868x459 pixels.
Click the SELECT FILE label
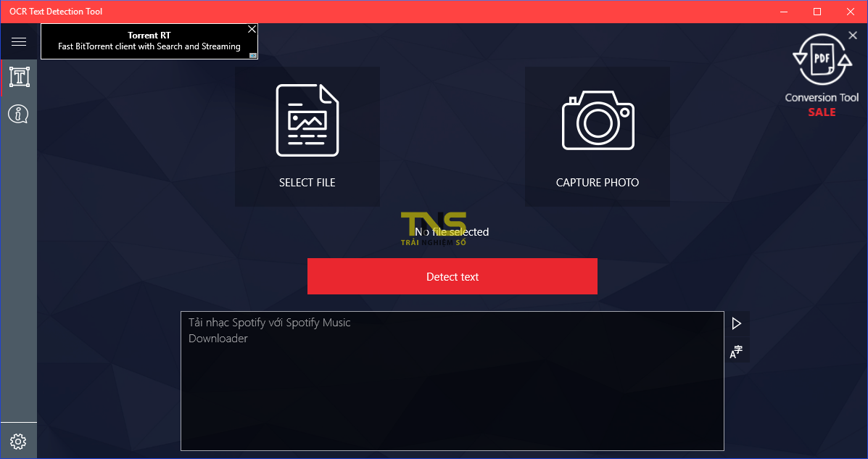(307, 183)
